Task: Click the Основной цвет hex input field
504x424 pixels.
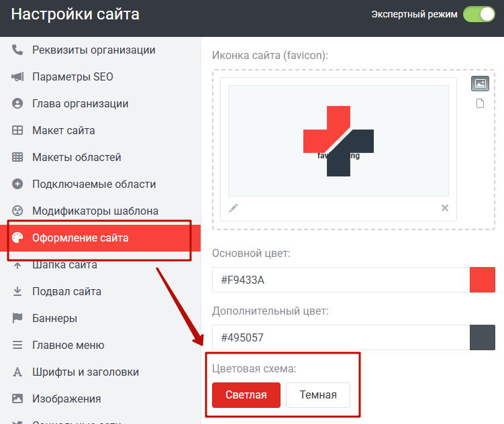Action: pyautogui.click(x=340, y=280)
